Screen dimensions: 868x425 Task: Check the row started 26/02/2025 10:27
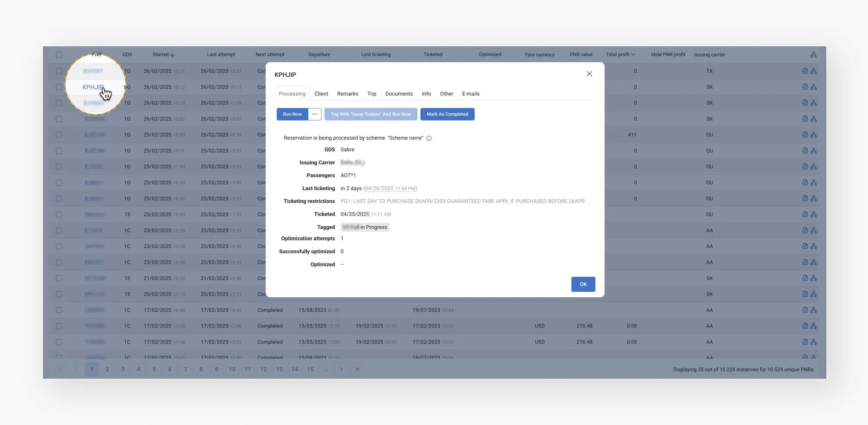(x=59, y=71)
